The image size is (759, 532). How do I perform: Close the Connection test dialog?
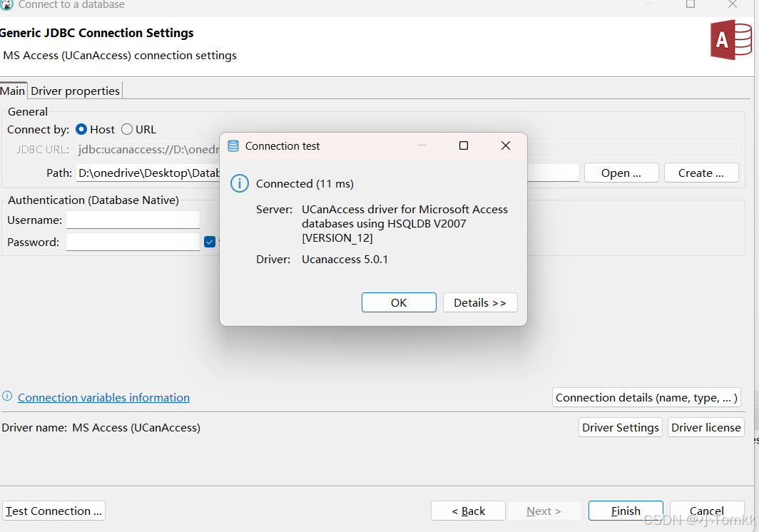coord(506,145)
